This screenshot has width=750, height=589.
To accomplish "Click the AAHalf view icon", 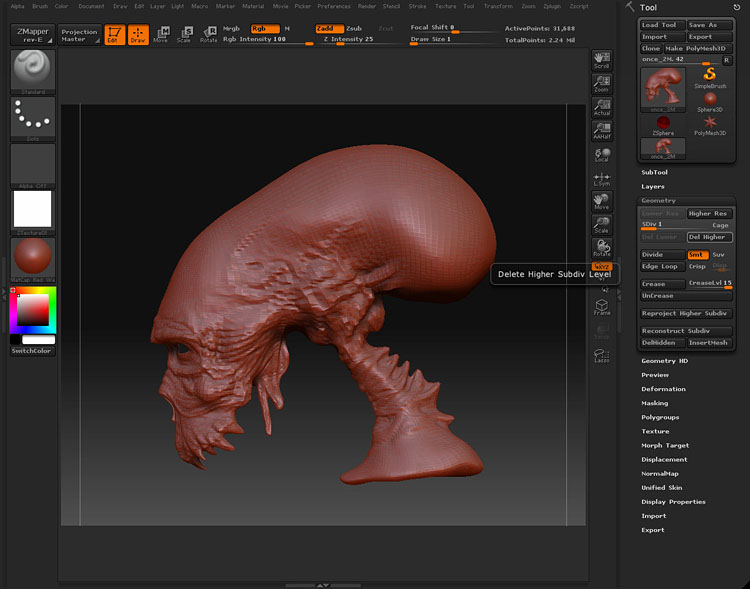I will click(601, 130).
